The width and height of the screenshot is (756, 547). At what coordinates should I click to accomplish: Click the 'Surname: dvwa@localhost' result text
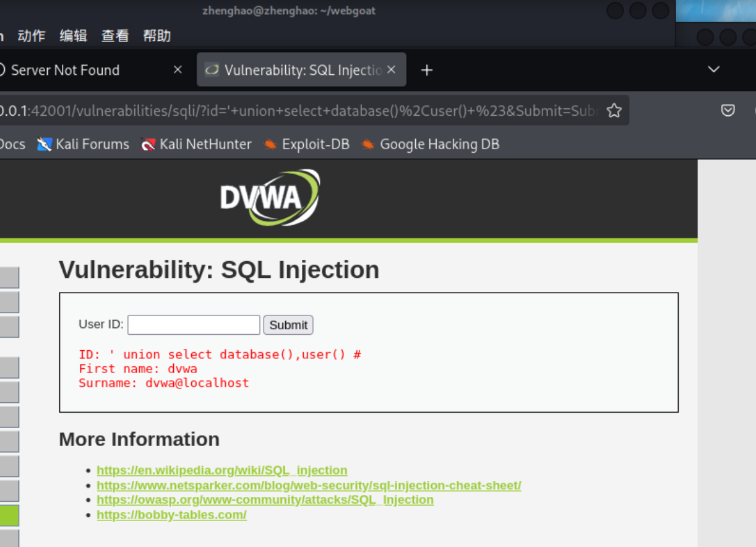click(164, 383)
